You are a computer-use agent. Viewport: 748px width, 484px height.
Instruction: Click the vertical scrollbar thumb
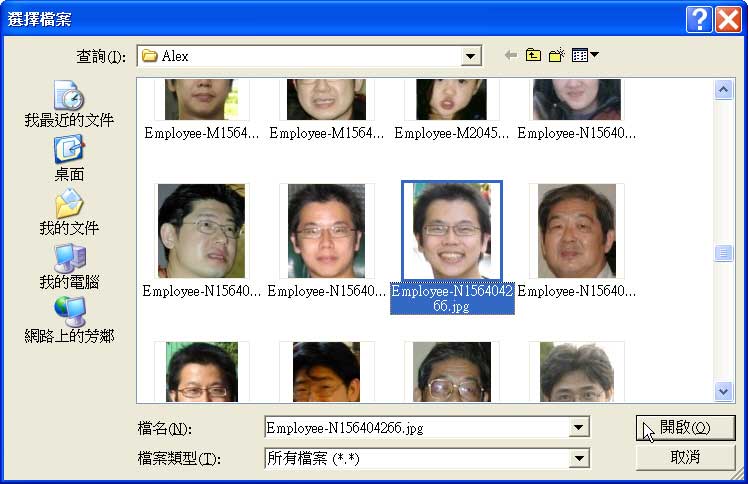point(723,253)
